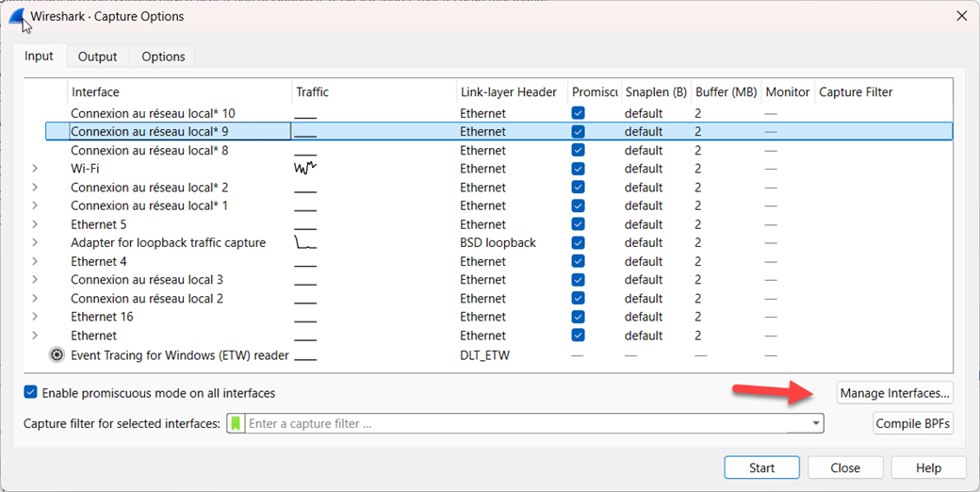Click the Traffic column header

pyautogui.click(x=374, y=92)
